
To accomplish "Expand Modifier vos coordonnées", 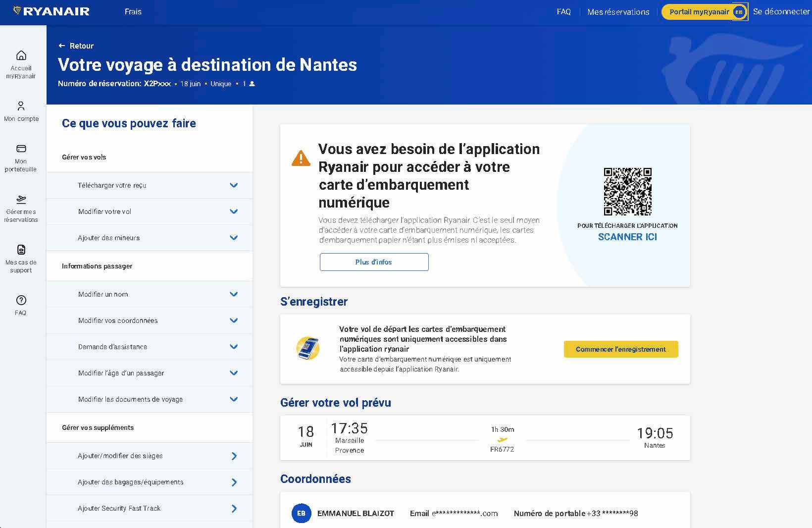I will pos(150,320).
